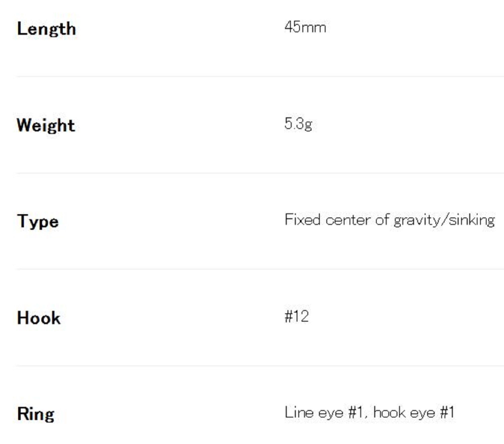Click the 'g' unit after 5.3
The image size is (504, 444).
(x=308, y=125)
